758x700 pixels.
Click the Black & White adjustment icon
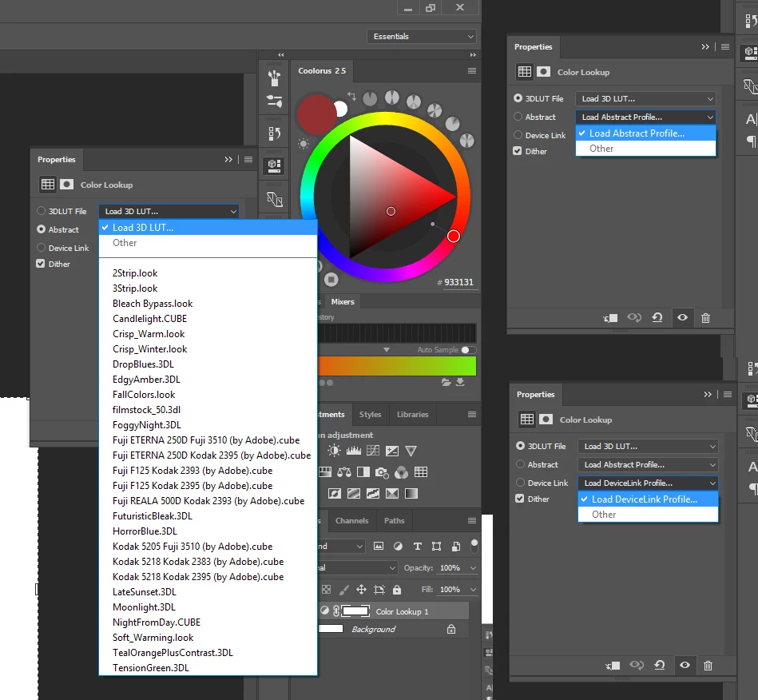(363, 472)
